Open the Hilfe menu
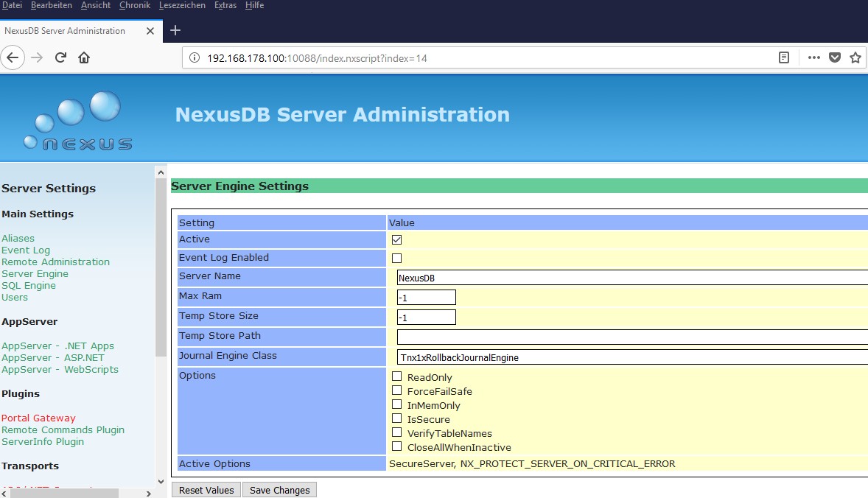The width and height of the screenshot is (868, 498). click(255, 5)
